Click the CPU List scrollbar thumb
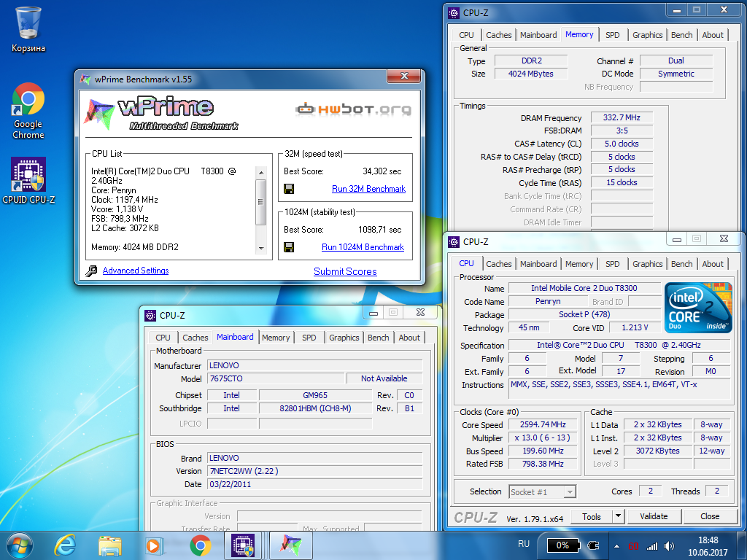 coord(260,202)
